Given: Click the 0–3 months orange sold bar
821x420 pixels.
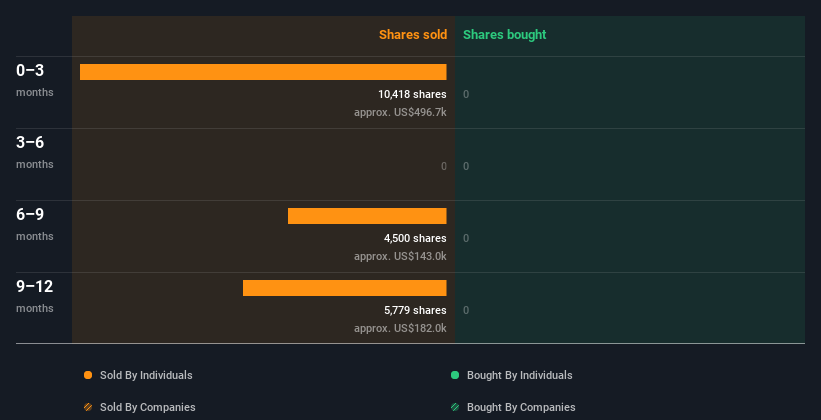Looking at the screenshot, I should point(263,72).
